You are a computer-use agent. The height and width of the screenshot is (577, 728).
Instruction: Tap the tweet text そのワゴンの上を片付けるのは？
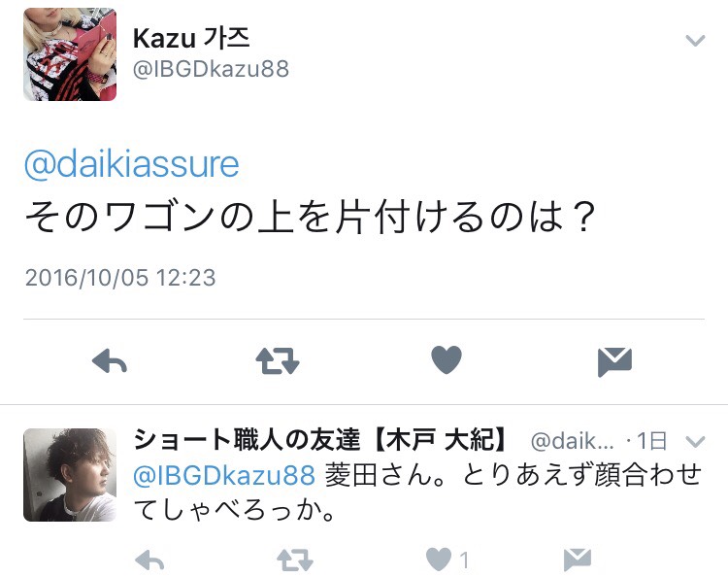311,217
